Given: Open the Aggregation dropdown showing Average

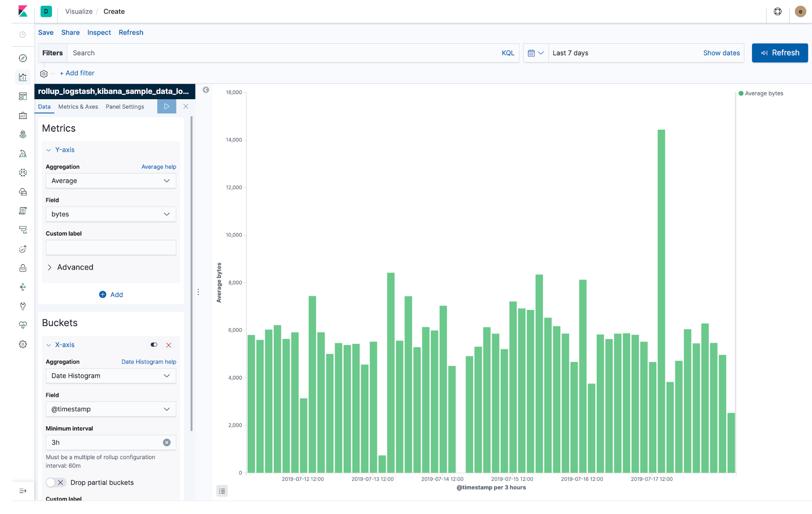Looking at the screenshot, I should [110, 180].
